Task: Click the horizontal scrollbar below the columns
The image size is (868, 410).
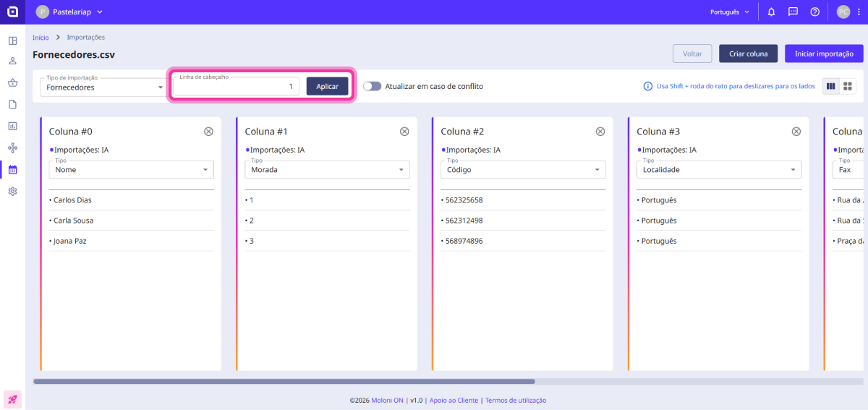Action: (x=284, y=381)
